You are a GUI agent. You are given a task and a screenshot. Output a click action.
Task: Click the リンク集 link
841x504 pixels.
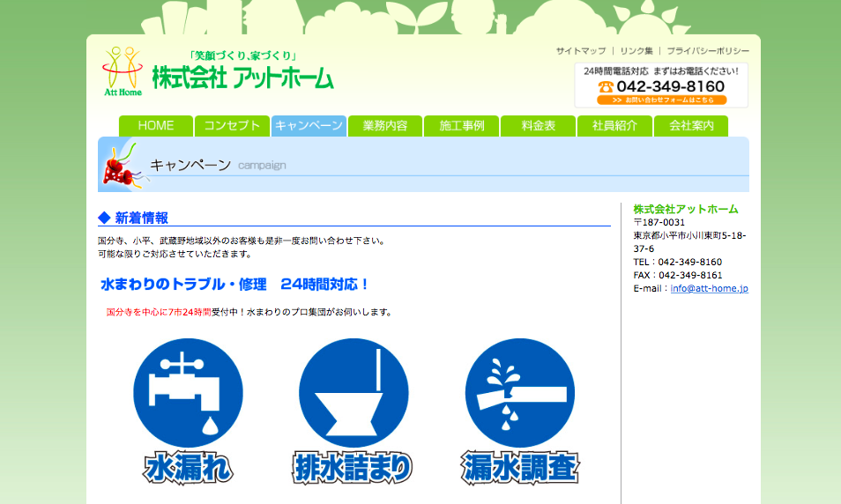click(x=636, y=51)
